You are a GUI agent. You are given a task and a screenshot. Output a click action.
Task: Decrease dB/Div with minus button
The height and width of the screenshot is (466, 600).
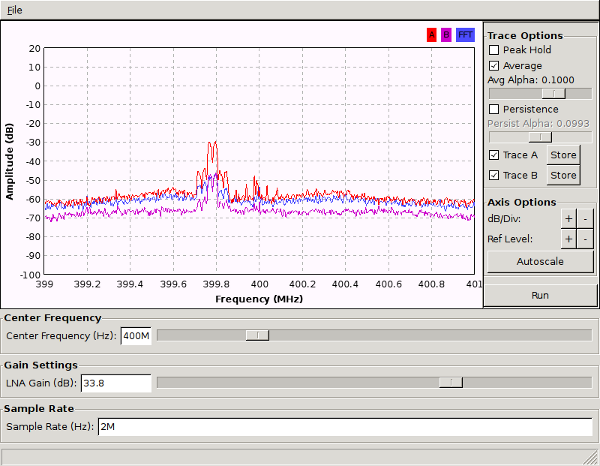(x=585, y=219)
